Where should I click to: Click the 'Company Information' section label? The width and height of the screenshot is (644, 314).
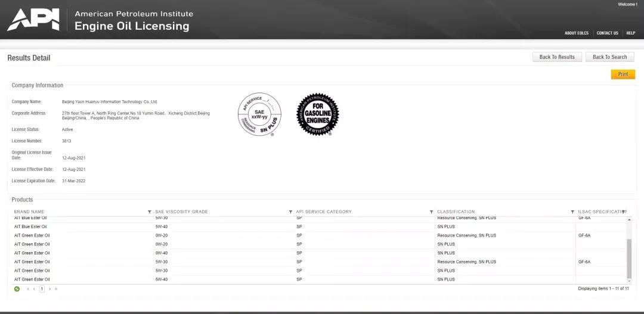pyautogui.click(x=38, y=85)
